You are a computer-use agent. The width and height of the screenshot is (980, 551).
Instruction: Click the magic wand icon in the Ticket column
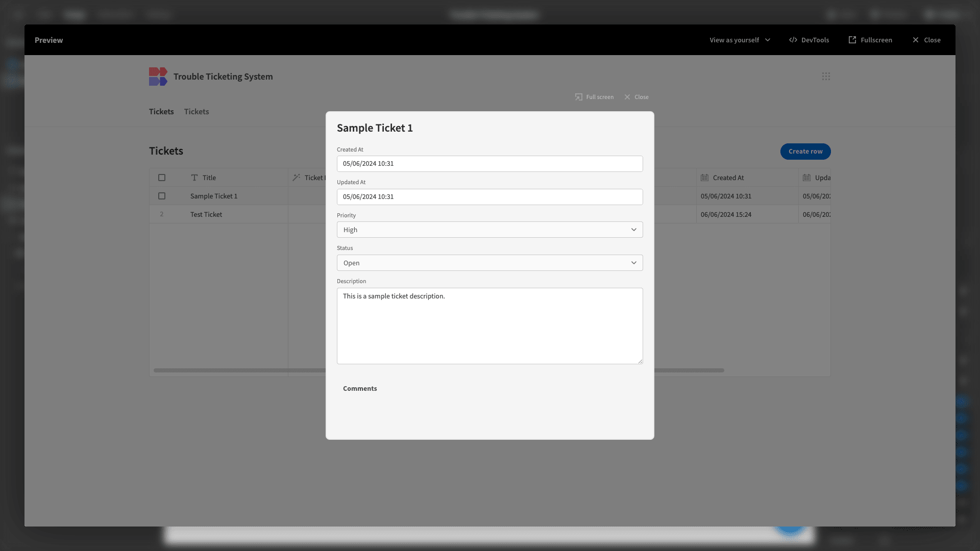297,178
